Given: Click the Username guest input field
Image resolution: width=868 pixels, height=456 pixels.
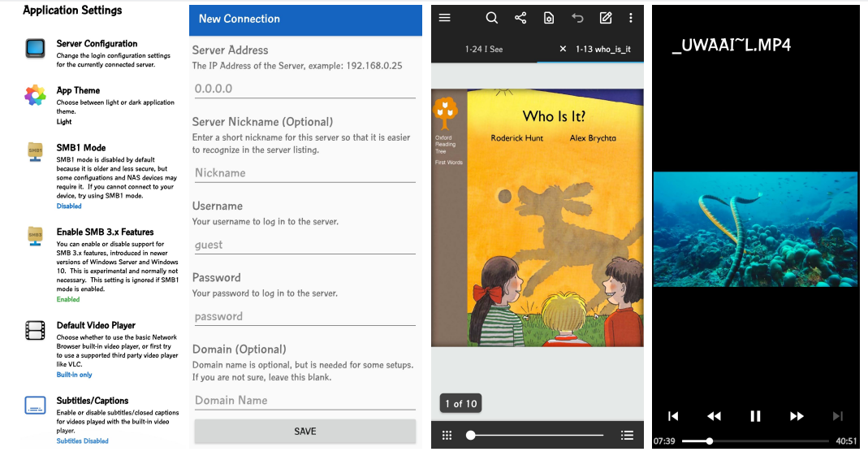Looking at the screenshot, I should (305, 245).
